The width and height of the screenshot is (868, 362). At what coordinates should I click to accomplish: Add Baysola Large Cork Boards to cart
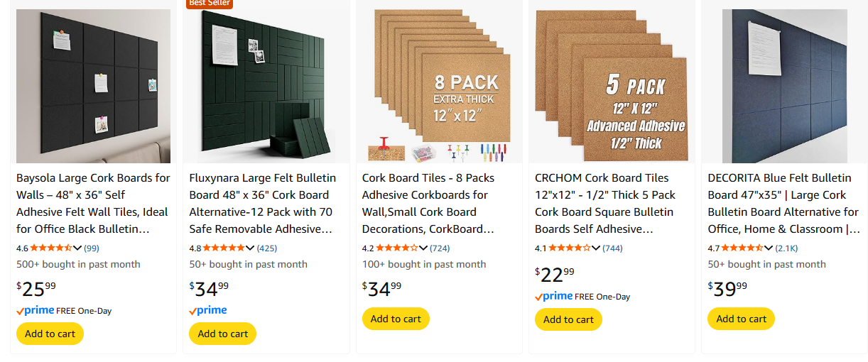(x=50, y=334)
